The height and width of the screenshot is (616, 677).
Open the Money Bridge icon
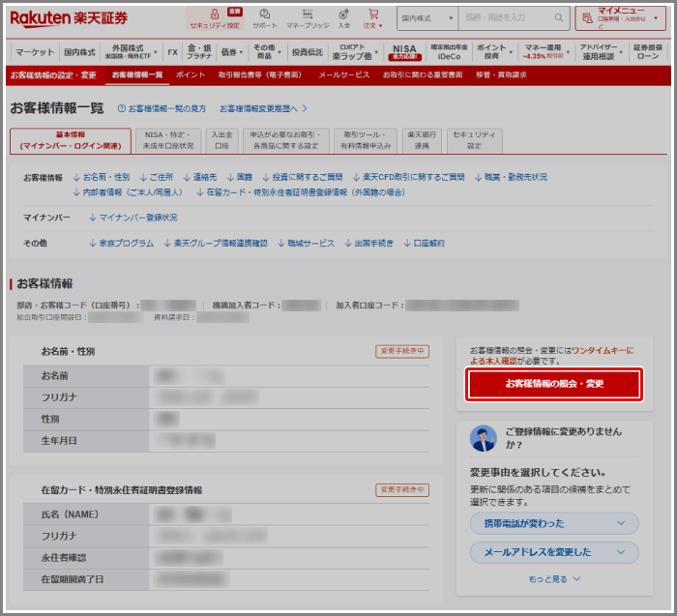coord(308,18)
